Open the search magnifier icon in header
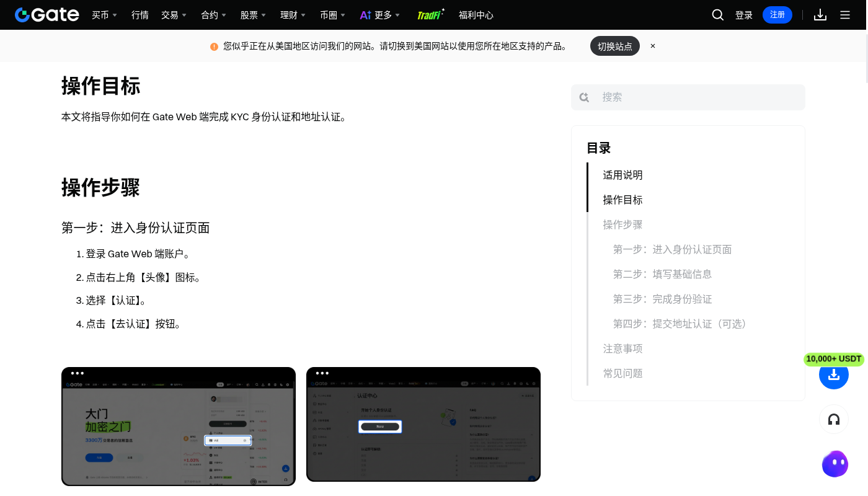 pyautogui.click(x=718, y=15)
